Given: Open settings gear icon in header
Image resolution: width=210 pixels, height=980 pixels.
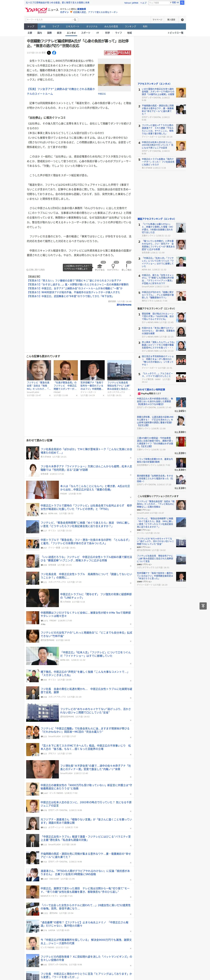Looking at the screenshot, I should point(182,19).
